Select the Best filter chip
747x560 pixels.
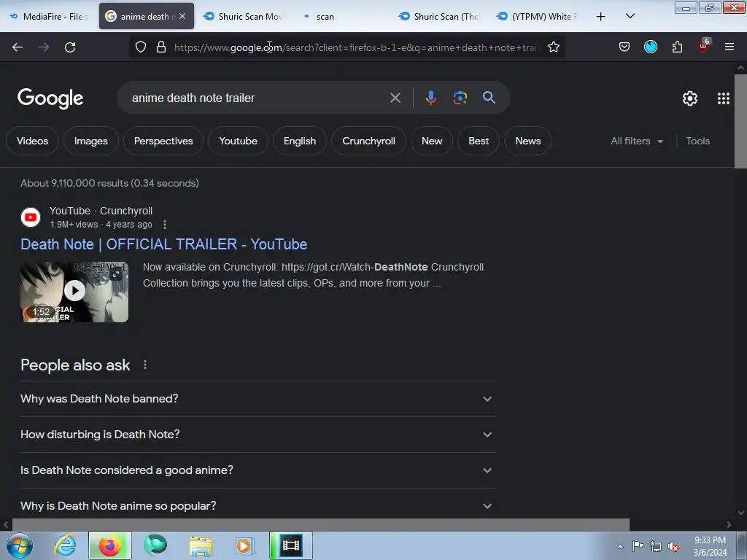pyautogui.click(x=479, y=141)
